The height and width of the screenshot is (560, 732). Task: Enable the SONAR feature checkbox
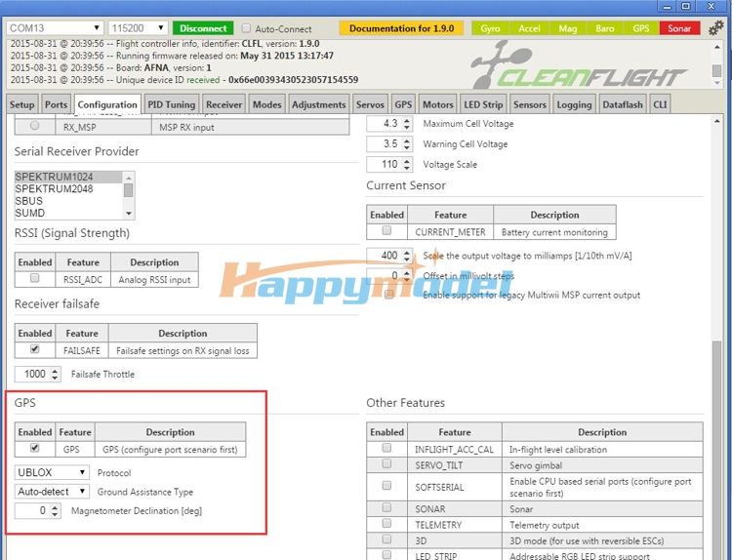coord(386,507)
